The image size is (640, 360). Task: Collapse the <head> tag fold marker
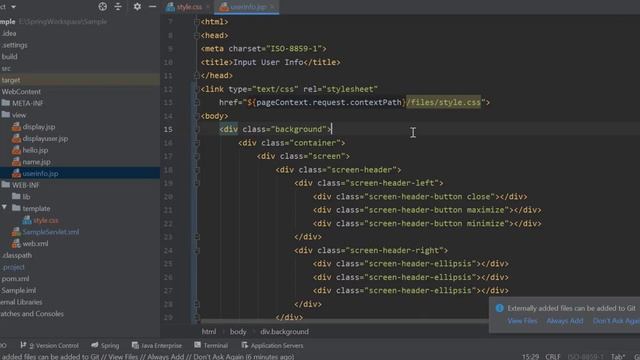196,36
